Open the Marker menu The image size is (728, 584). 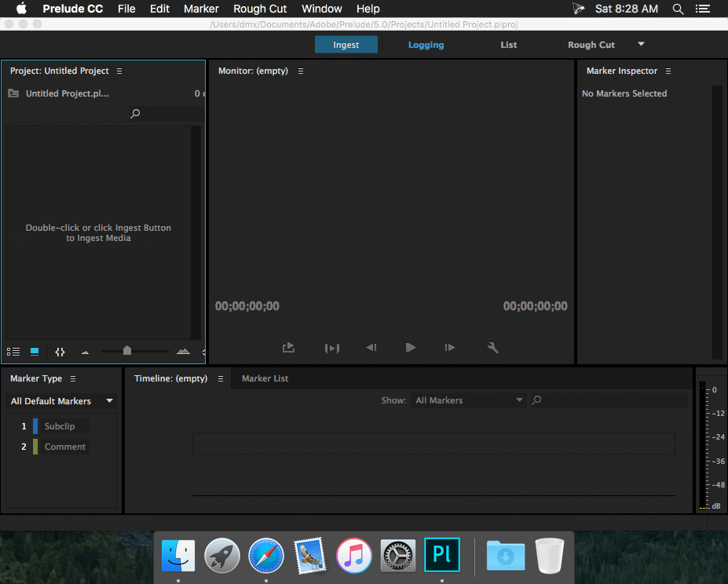(x=201, y=9)
